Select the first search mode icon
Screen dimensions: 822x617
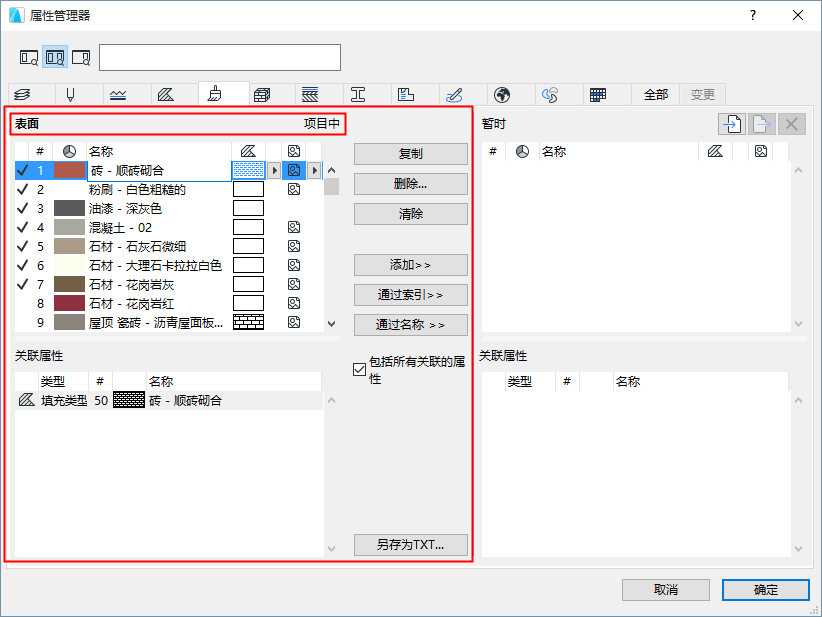(x=29, y=58)
